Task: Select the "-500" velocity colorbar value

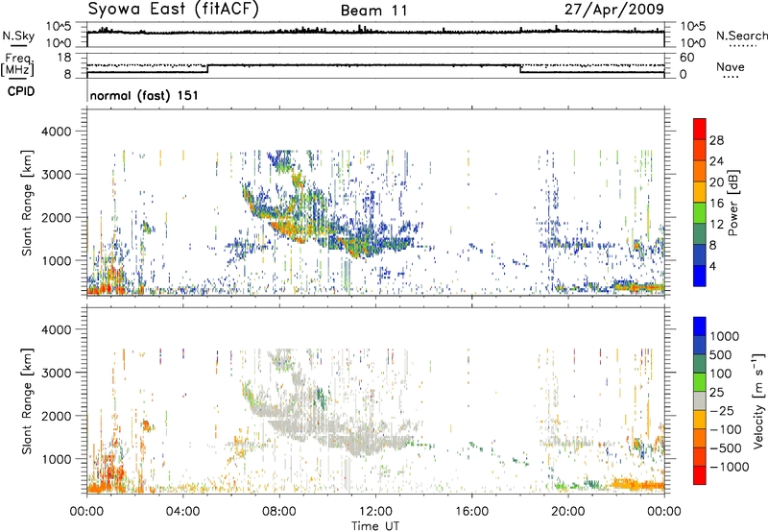Action: tap(726, 447)
